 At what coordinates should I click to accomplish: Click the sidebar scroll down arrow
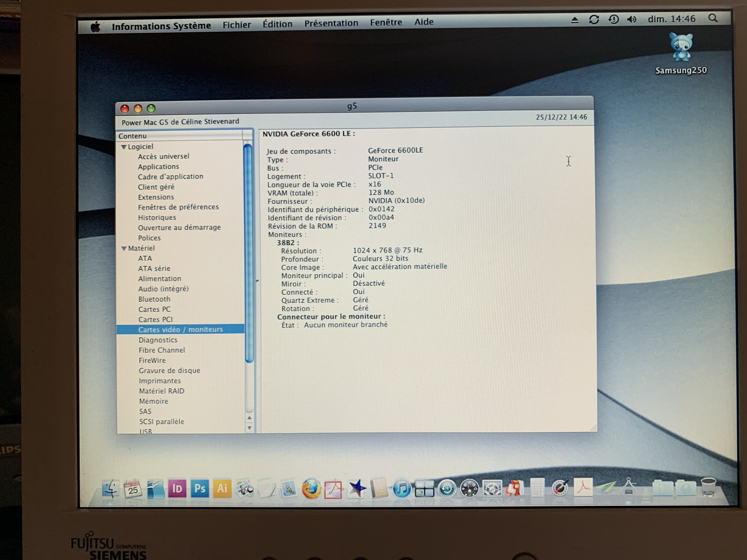click(249, 428)
